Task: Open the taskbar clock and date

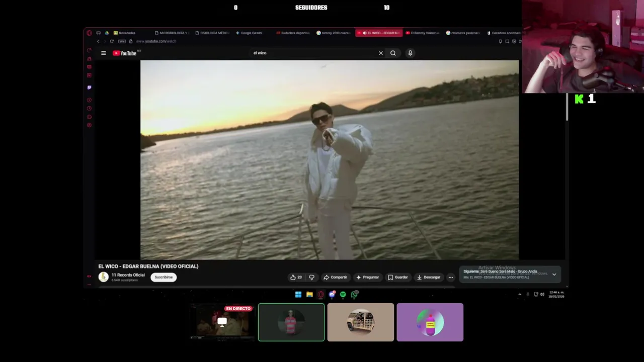Action: (x=556, y=295)
